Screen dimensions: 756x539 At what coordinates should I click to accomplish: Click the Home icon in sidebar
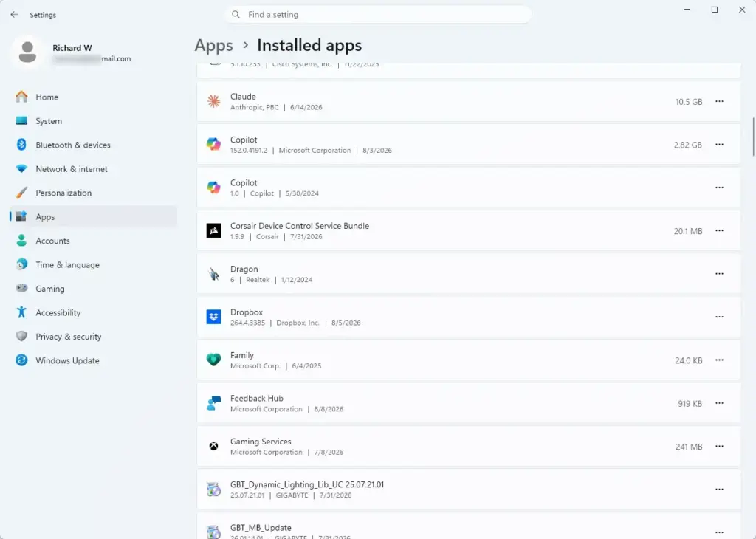coord(21,97)
